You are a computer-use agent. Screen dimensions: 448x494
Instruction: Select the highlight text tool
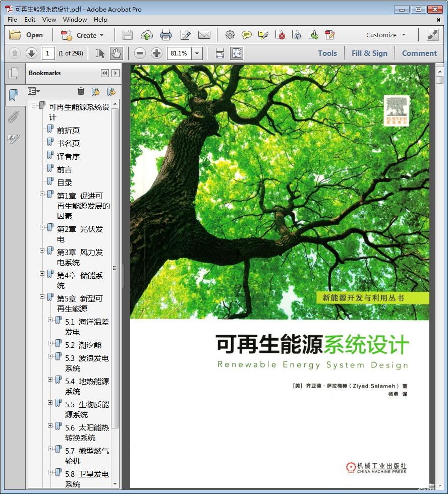[263, 35]
